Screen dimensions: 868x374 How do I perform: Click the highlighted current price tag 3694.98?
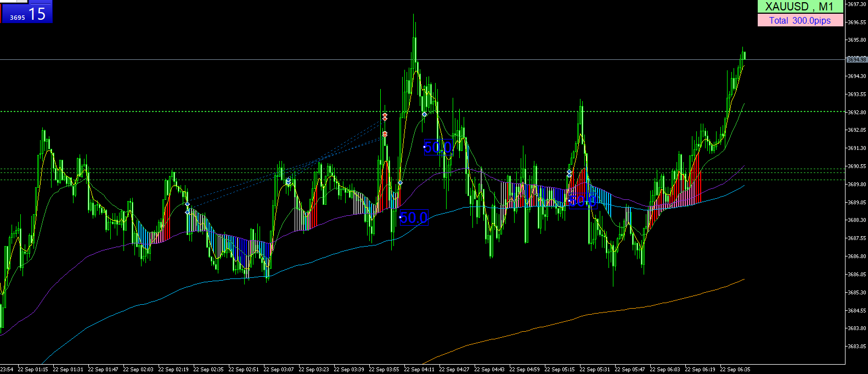pos(856,59)
